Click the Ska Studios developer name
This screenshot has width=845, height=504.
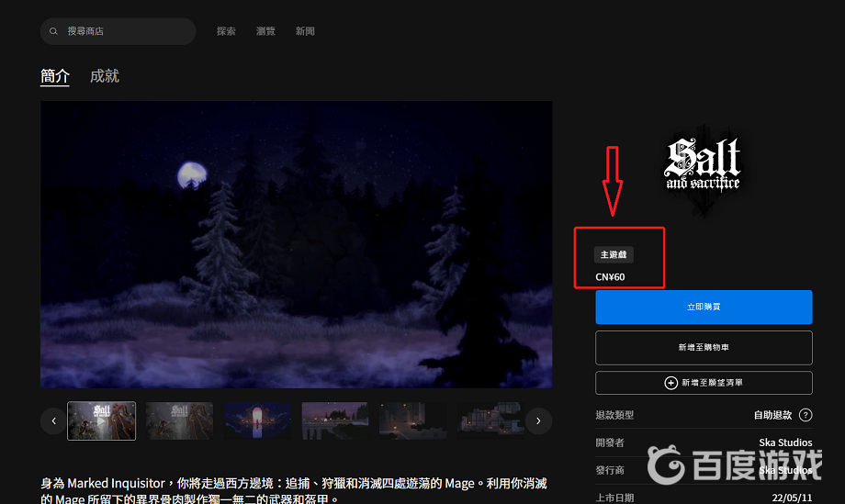(785, 442)
